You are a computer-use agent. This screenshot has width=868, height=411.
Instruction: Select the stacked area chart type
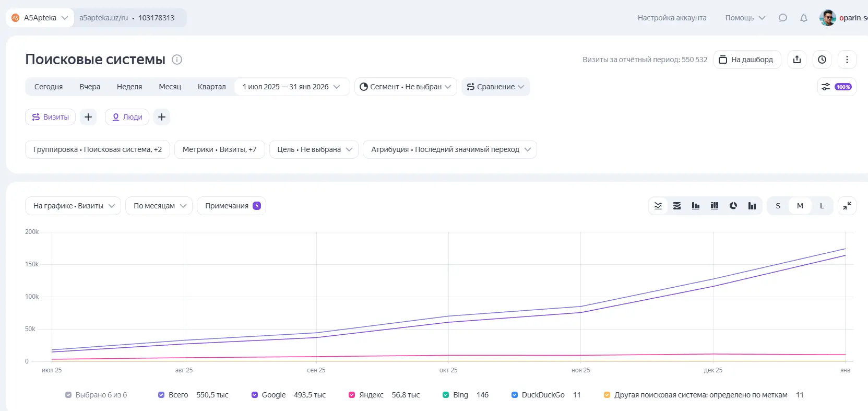(x=677, y=206)
